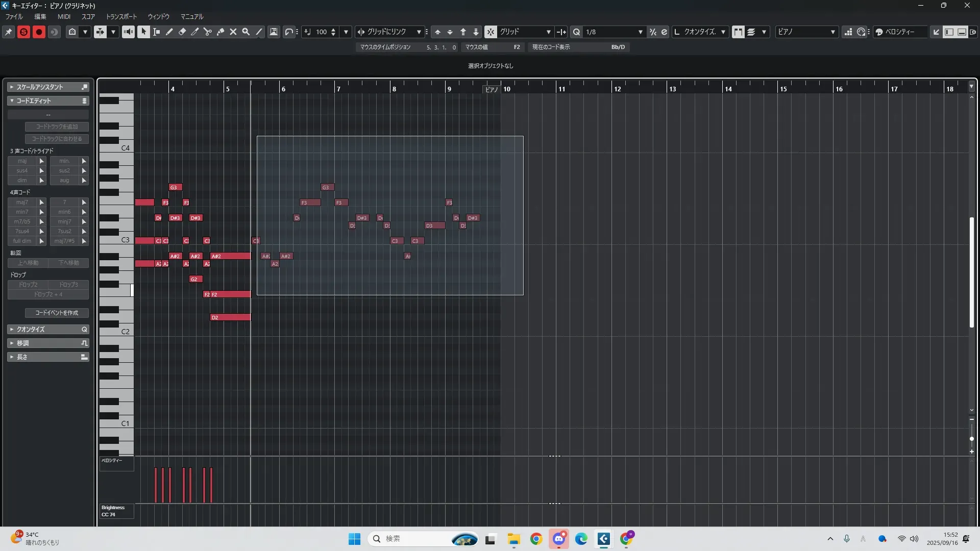Click the maj triad chord button
The height and width of the screenshot is (551, 980).
(x=22, y=161)
